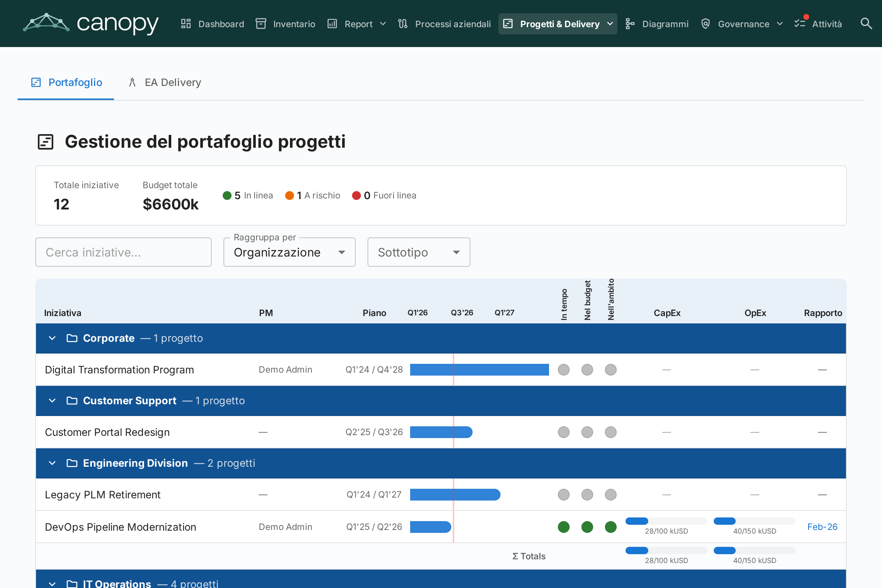Click OpEx progress bar for DevOps Pipeline Modernization

[754, 521]
